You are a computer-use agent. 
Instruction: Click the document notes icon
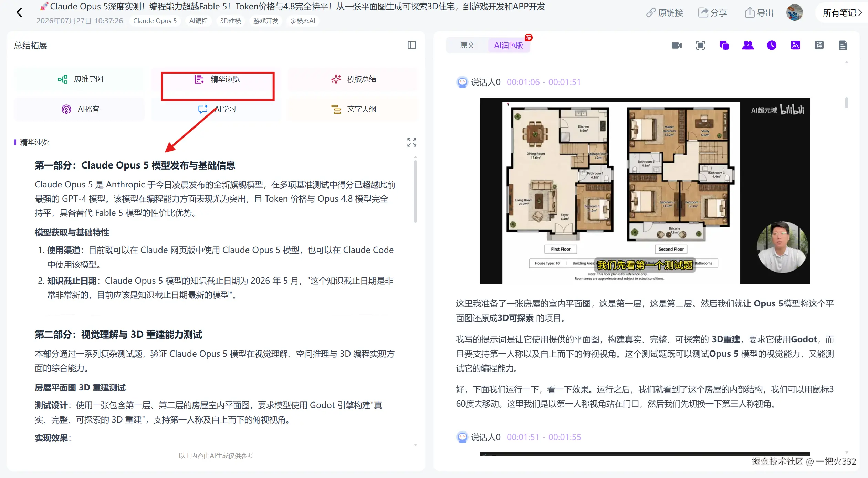(843, 45)
